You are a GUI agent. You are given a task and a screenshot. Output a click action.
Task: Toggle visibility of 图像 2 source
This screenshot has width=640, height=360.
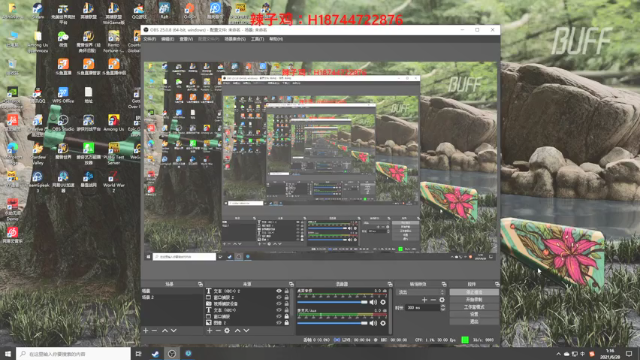click(279, 323)
